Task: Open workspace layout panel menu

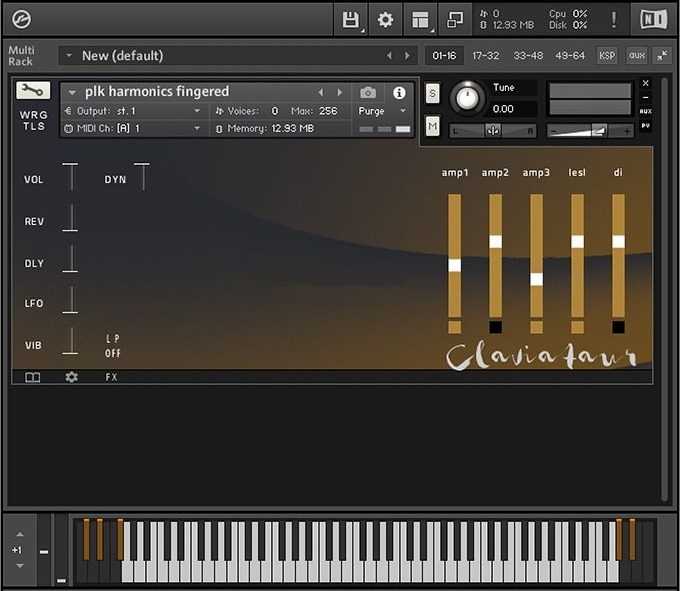Action: (x=420, y=20)
